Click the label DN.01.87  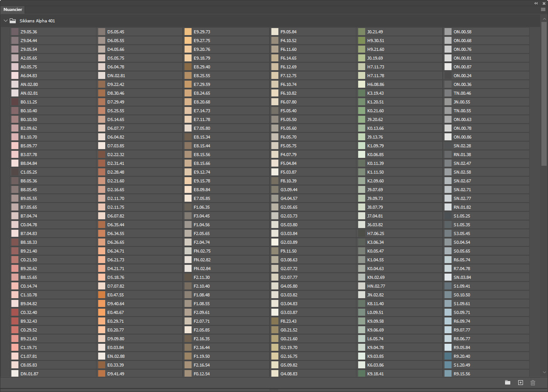[x=29, y=374]
